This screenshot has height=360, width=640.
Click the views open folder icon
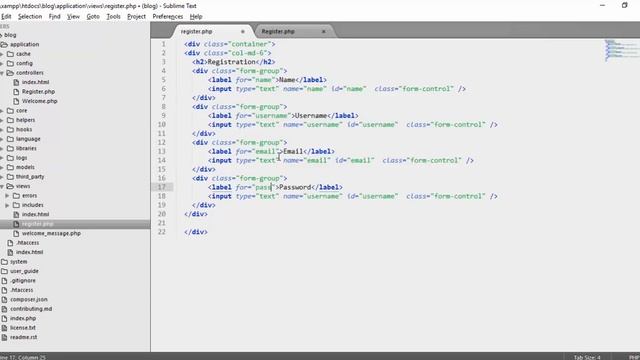[11, 186]
